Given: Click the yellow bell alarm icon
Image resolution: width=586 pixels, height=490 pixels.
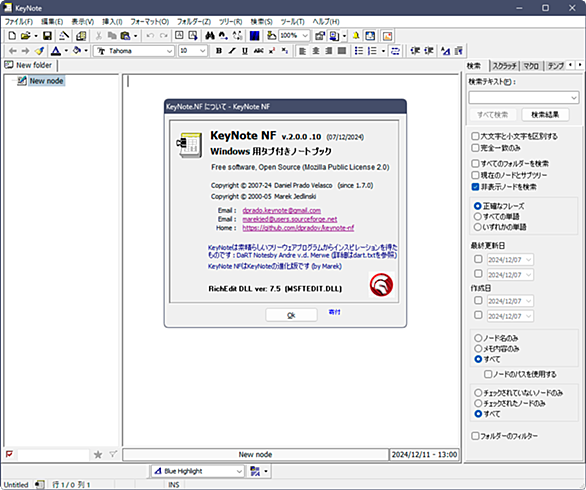Looking at the screenshot, I should click(x=356, y=36).
